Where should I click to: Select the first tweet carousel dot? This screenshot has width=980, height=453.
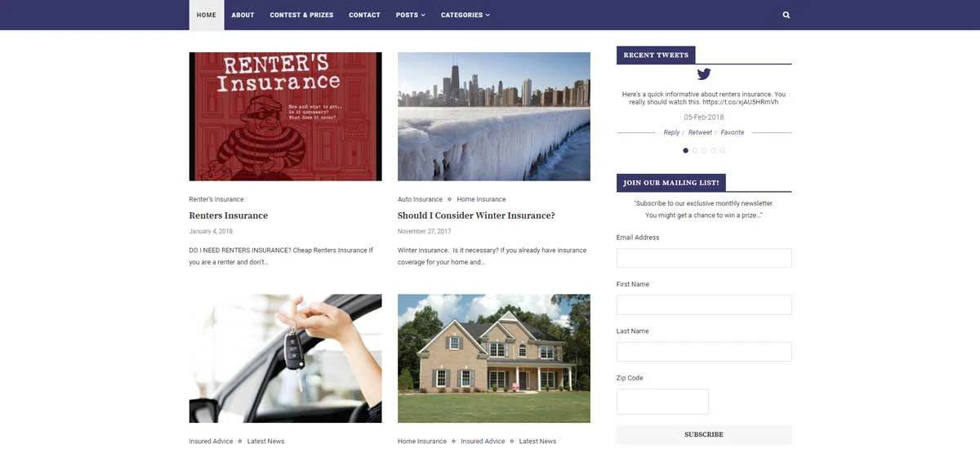685,150
